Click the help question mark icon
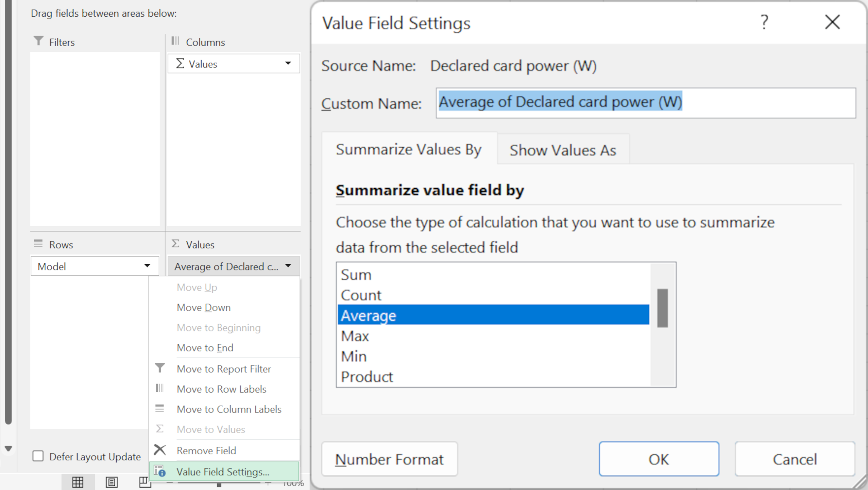 pos(764,22)
